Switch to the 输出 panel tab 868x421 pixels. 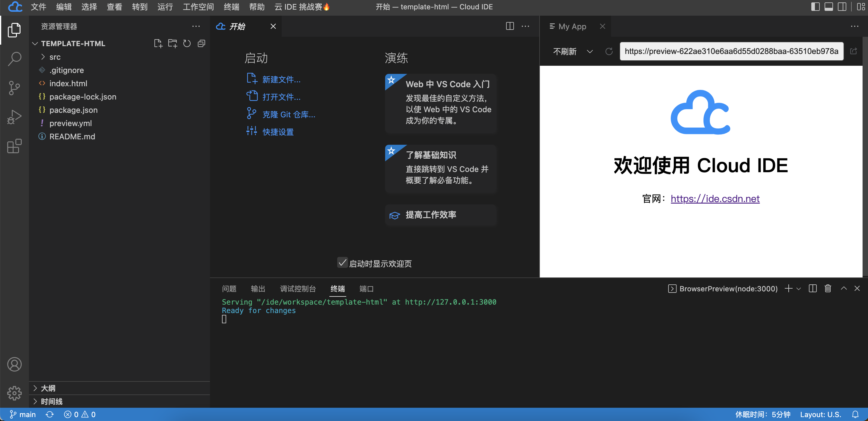pyautogui.click(x=258, y=289)
